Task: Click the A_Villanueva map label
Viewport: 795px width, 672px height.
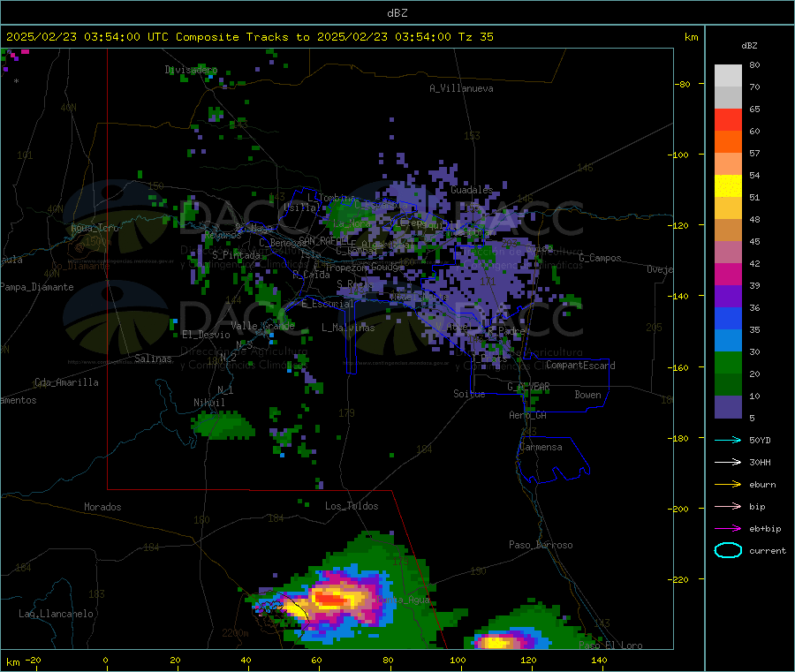Action: (x=461, y=88)
